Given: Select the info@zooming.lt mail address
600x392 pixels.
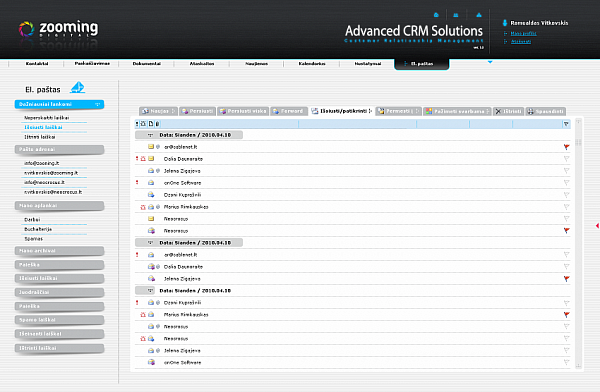Looking at the screenshot, I should [42, 163].
